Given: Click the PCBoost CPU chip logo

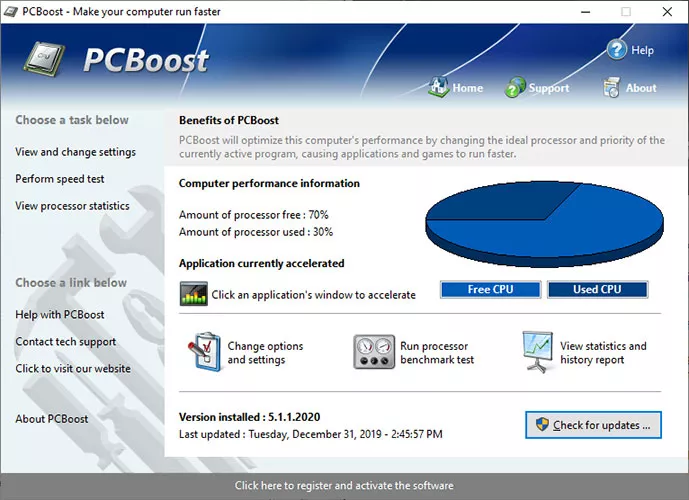Looking at the screenshot, I should click(44, 59).
